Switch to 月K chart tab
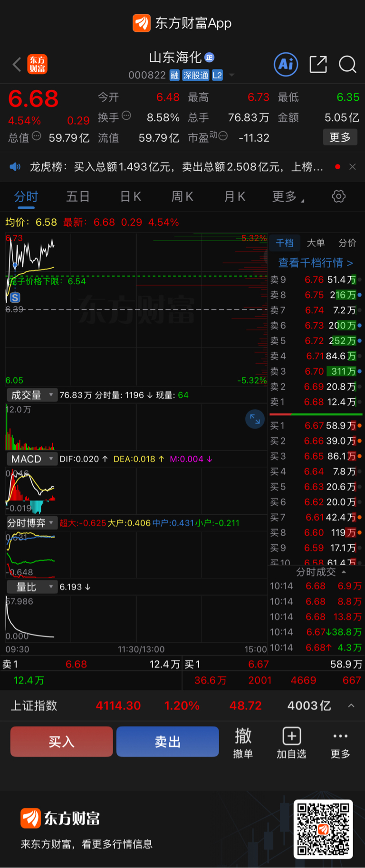Viewport: 365px width, 868px height. [x=234, y=197]
